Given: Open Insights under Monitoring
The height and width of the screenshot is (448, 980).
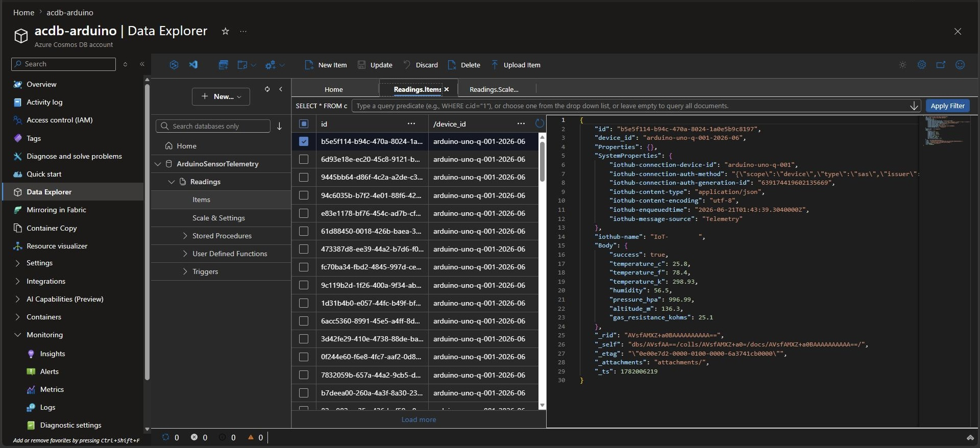Looking at the screenshot, I should pos(53,354).
